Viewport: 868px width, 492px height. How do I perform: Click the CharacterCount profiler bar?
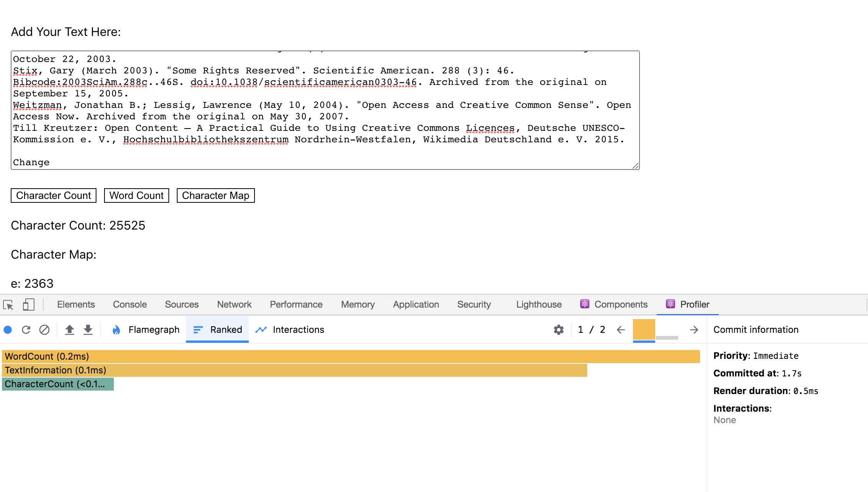click(x=57, y=384)
